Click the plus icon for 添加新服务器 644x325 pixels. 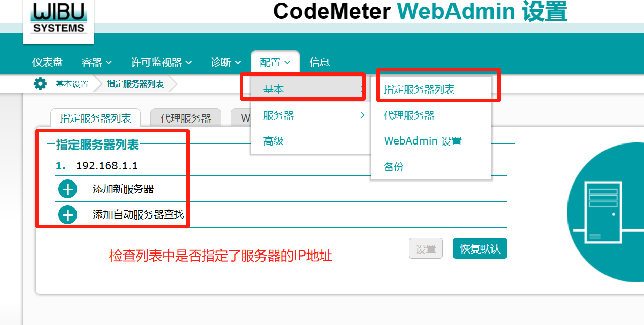point(67,189)
